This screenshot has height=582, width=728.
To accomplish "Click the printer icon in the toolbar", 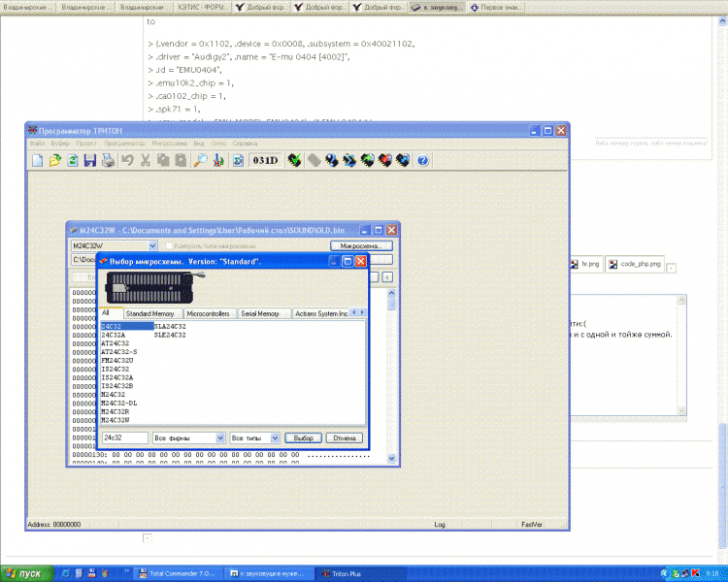I will (x=108, y=161).
